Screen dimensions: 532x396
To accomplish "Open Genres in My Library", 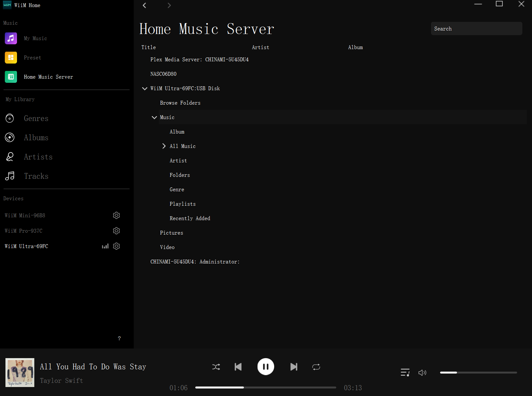I will (x=36, y=118).
